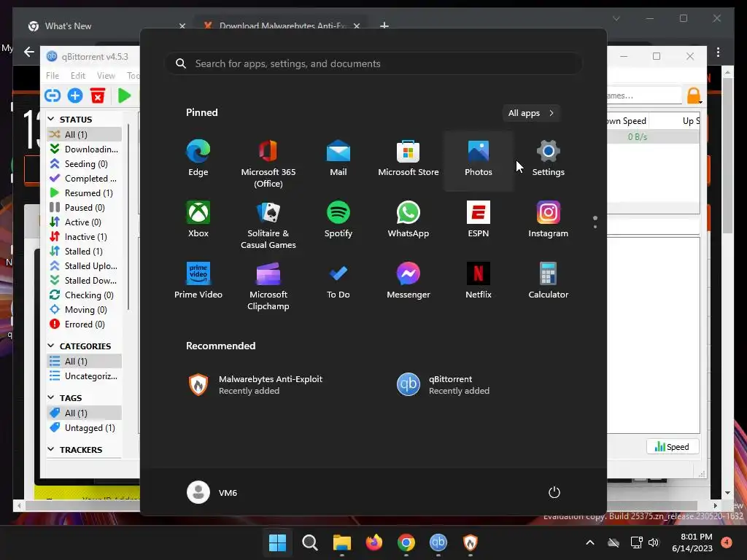Collapse the TAGS section
Screen dimensions: 747x560
click(51, 397)
